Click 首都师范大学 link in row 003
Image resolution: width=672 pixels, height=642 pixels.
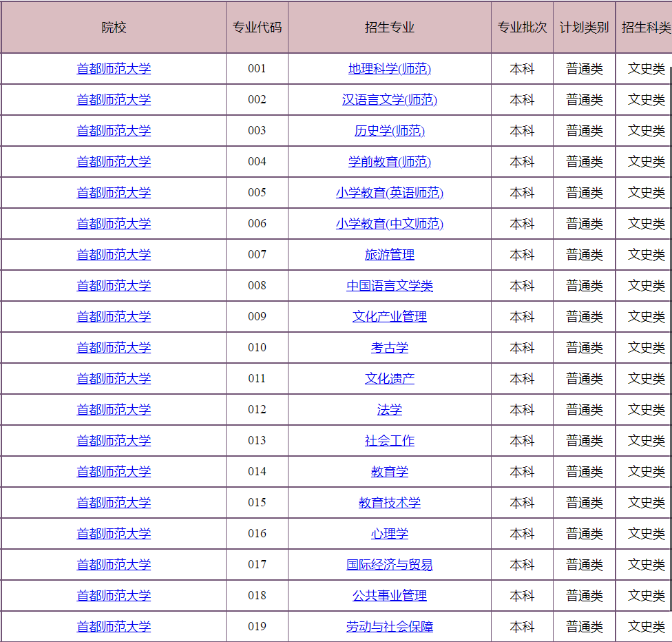114,130
